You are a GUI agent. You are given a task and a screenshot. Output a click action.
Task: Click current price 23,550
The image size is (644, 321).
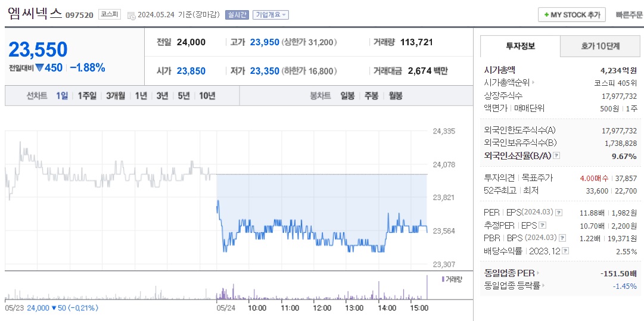(x=38, y=49)
